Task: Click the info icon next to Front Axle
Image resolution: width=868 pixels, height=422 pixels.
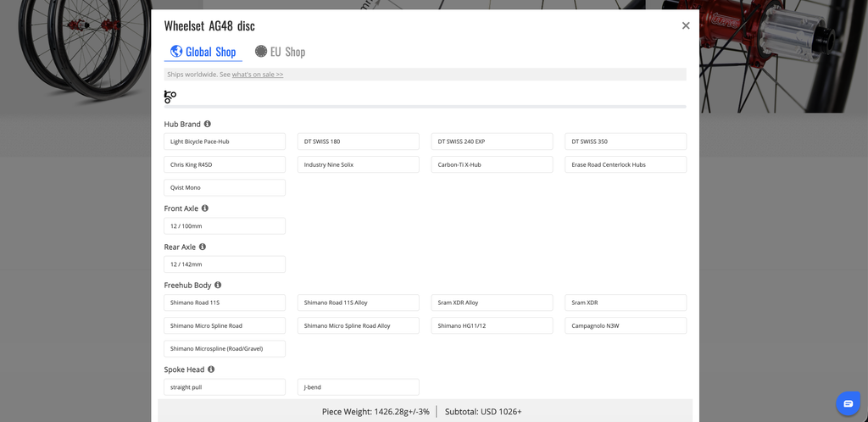Action: 205,208
